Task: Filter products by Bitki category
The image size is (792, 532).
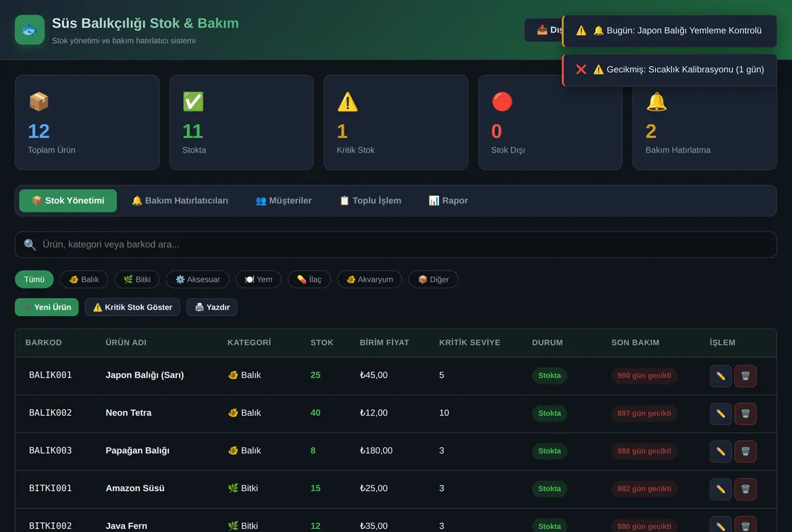Action: [x=137, y=279]
